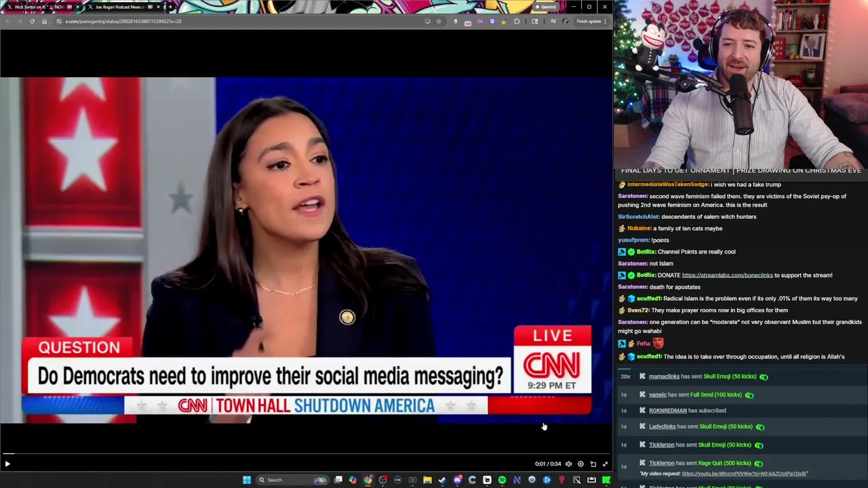This screenshot has height=488, width=868.
Task: Open Task View on the taskbar
Action: [338, 480]
